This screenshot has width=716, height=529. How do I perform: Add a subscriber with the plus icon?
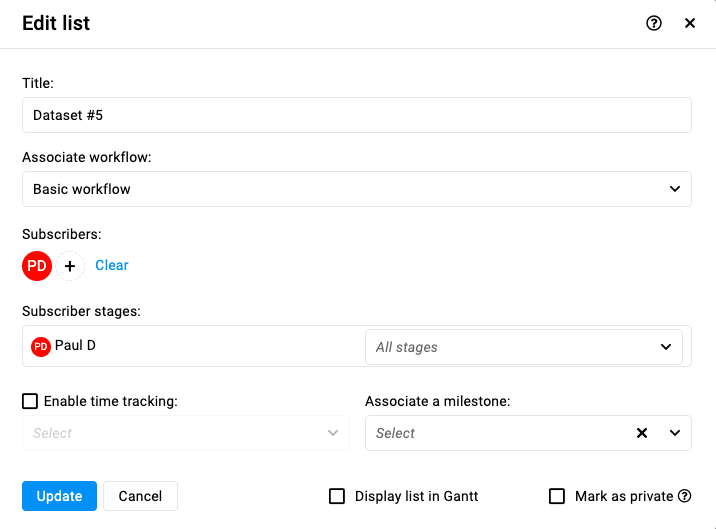[70, 266]
